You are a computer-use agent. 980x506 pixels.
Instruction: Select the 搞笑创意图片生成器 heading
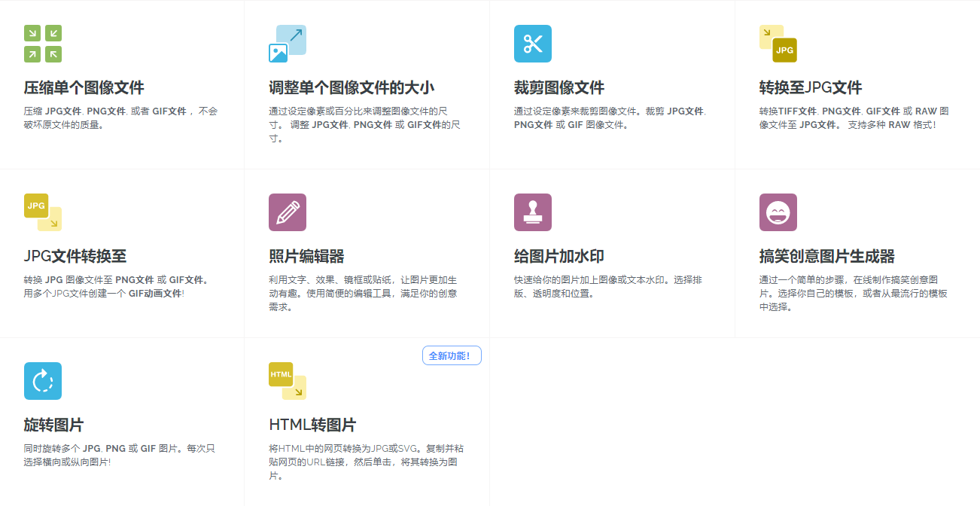(827, 256)
